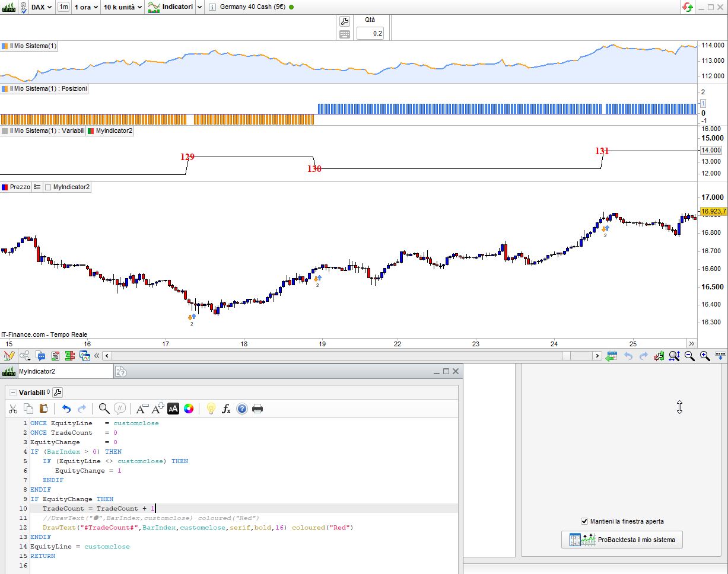The height and width of the screenshot is (574, 728).
Task: Jump to latest bars double-chevron
Action: [x=691, y=343]
